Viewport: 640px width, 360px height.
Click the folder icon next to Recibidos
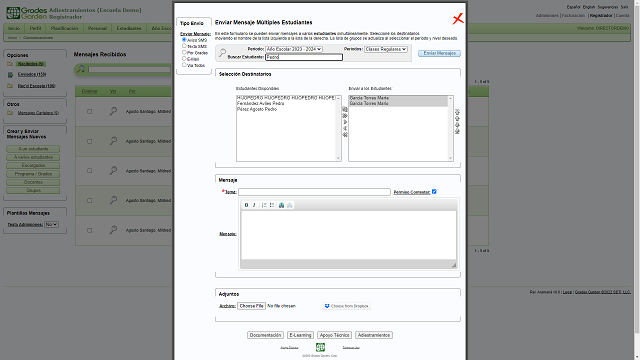click(x=10, y=64)
